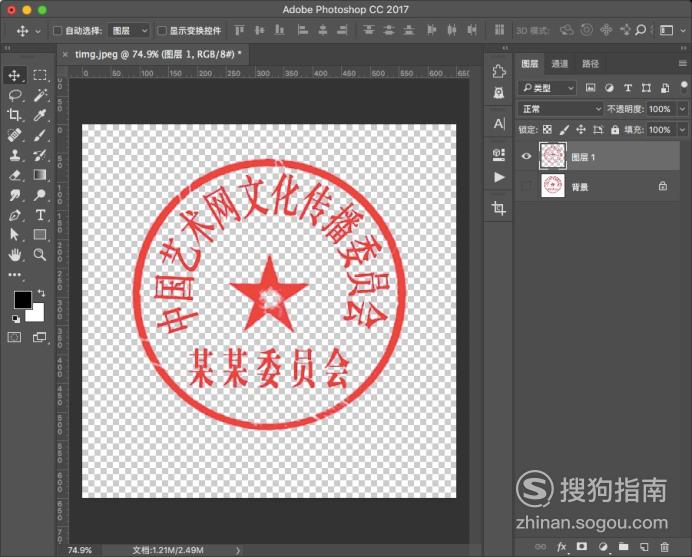Image resolution: width=692 pixels, height=557 pixels.
Task: Show the 背景 layer visibility box
Action: [526, 186]
